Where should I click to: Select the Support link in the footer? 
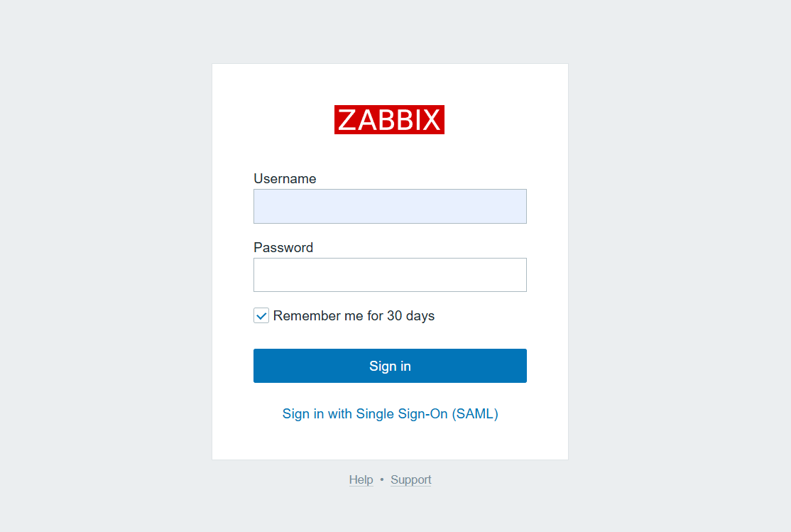coord(410,479)
